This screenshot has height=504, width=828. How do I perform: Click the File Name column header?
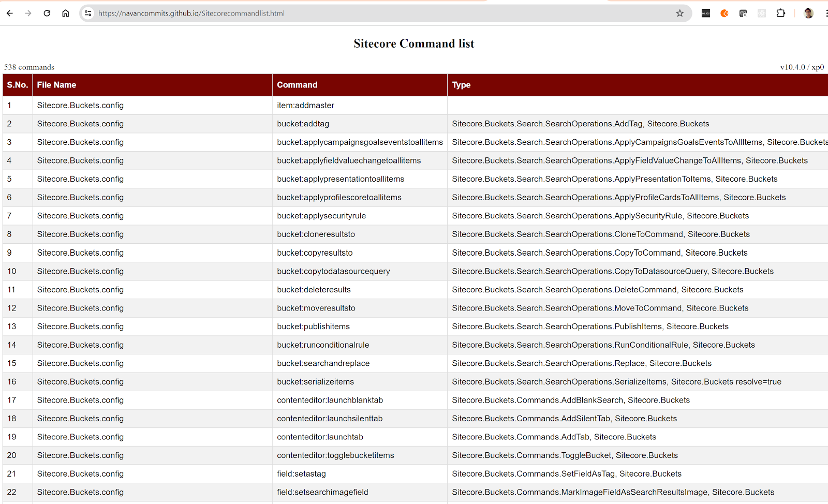tap(153, 85)
